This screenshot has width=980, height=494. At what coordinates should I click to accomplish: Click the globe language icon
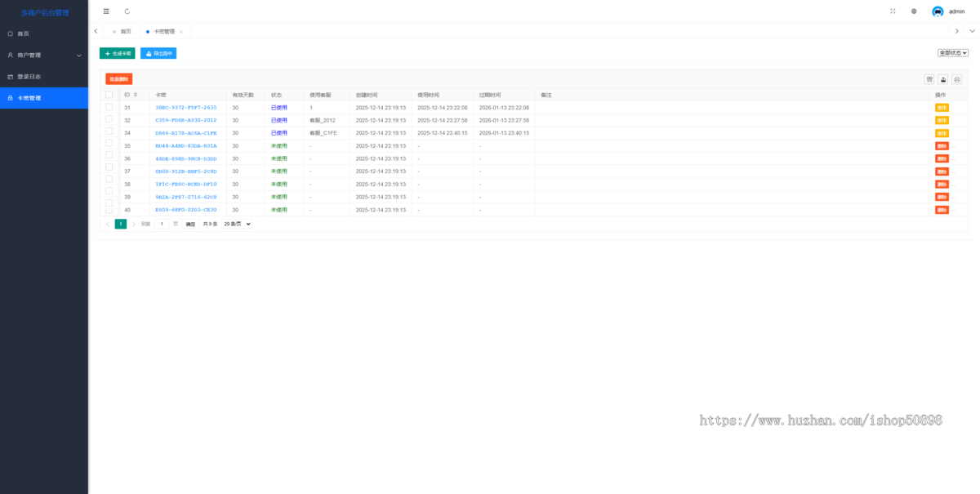click(914, 11)
